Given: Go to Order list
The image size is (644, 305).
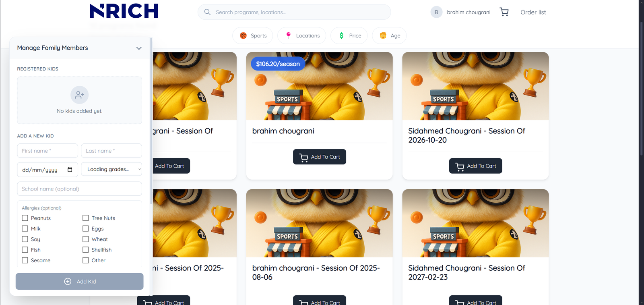Looking at the screenshot, I should 533,12.
